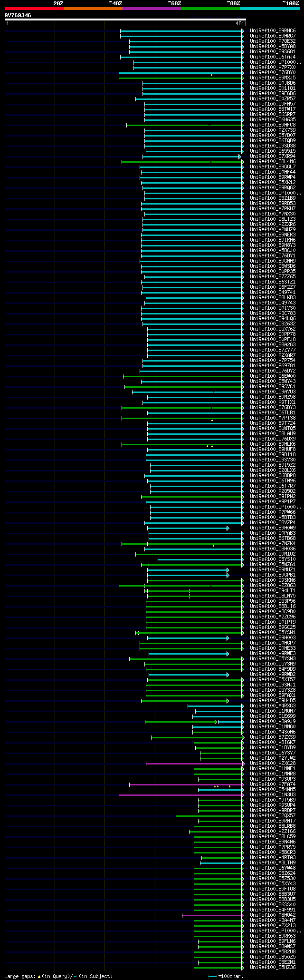
Task: Open hit UniRef100_A7QE32
Action: pos(273,41)
